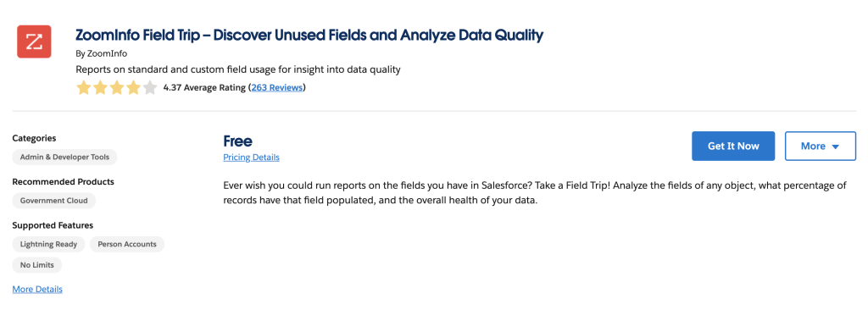868x332 pixels.
Task: Click the No Limits feature tag
Action: coord(37,265)
